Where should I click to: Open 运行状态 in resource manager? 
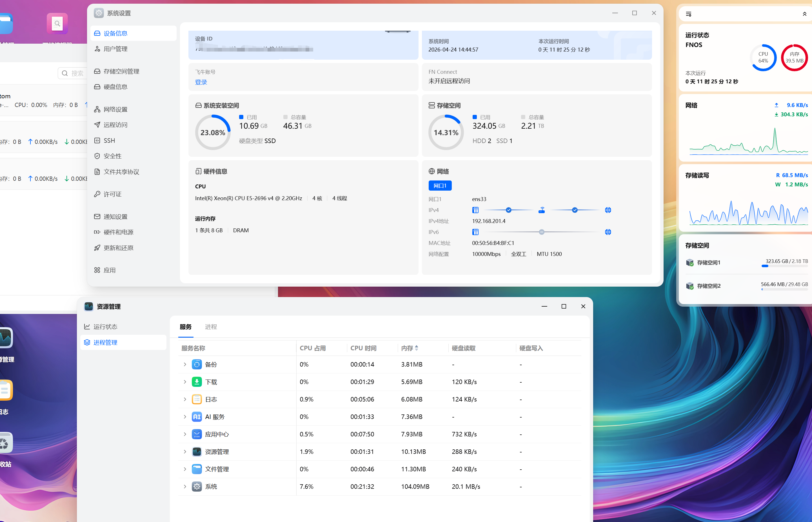[105, 326]
